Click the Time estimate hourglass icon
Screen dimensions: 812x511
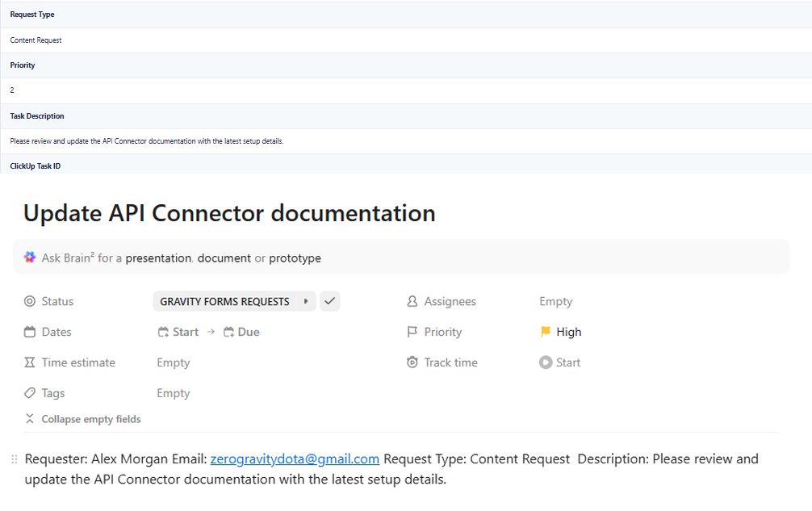click(30, 362)
